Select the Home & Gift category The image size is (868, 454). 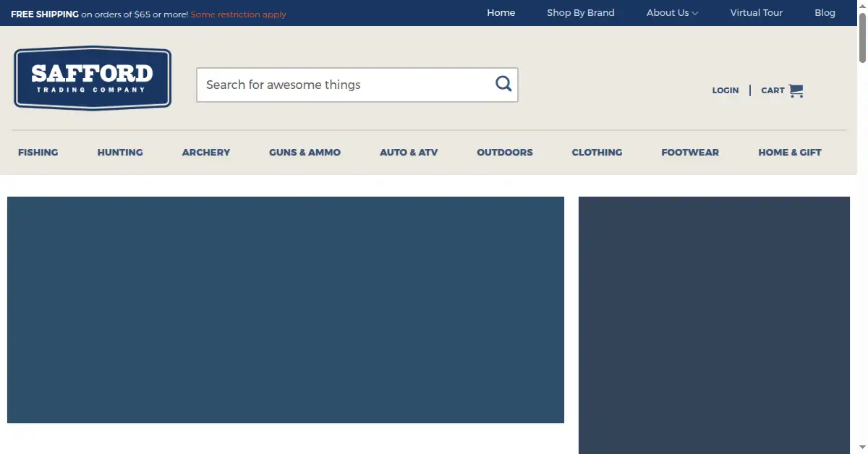(x=790, y=153)
